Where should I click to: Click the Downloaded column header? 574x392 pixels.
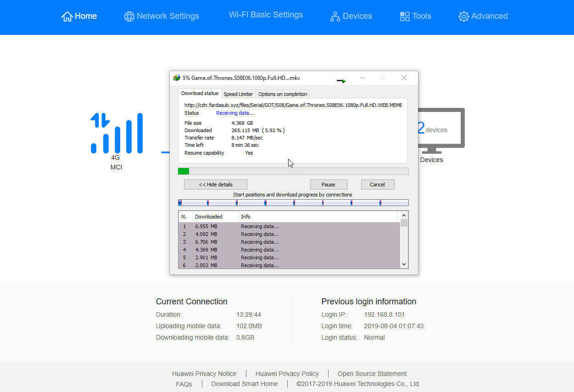pyautogui.click(x=215, y=217)
